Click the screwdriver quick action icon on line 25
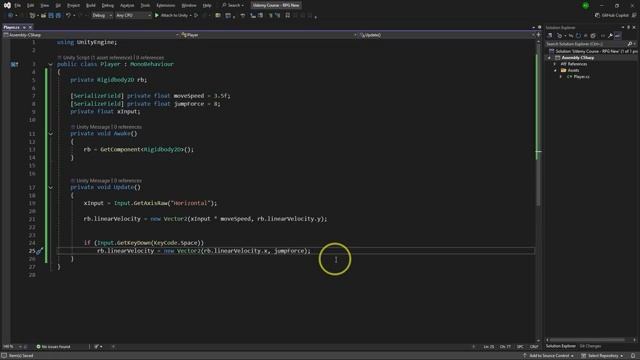Viewport: 640px width, 360px height. point(39,251)
